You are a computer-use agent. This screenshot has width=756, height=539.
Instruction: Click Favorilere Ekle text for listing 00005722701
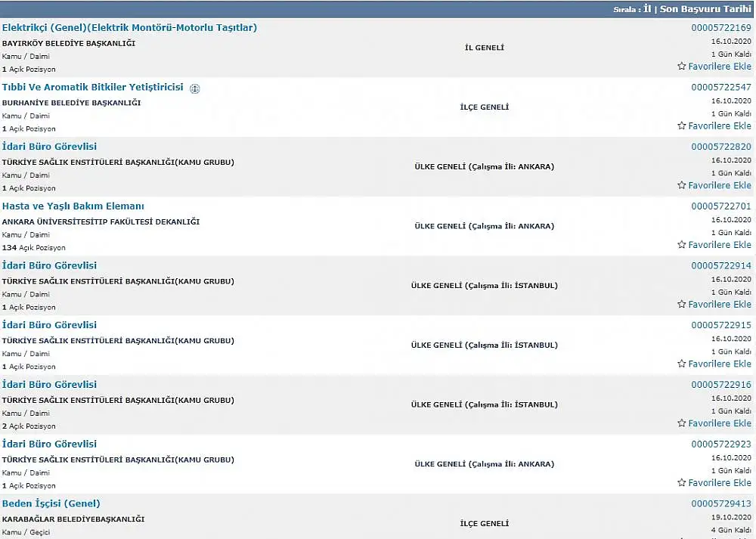tap(720, 245)
